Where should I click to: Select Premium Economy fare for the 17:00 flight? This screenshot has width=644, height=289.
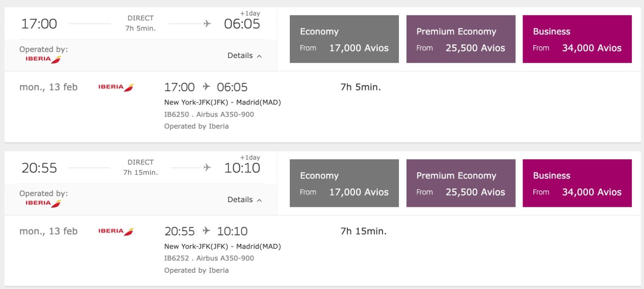tap(461, 39)
